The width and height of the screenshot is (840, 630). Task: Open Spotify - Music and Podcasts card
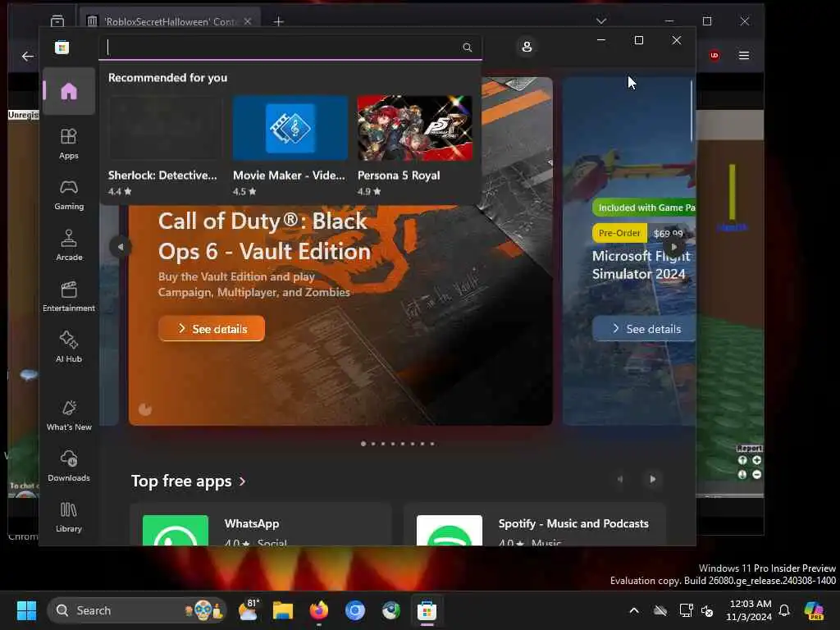click(535, 525)
